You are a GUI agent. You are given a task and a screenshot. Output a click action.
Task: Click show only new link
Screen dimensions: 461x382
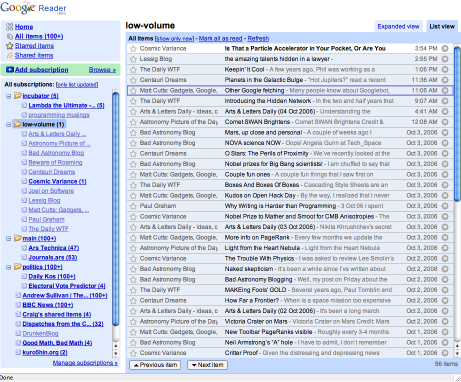point(175,39)
